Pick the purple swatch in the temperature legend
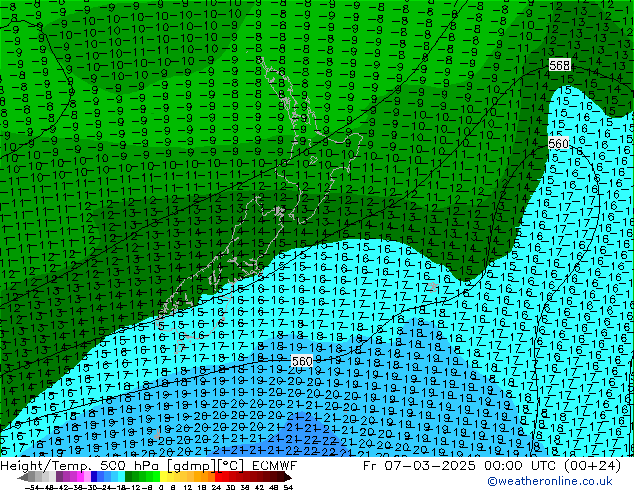The image size is (634, 490). point(64,477)
